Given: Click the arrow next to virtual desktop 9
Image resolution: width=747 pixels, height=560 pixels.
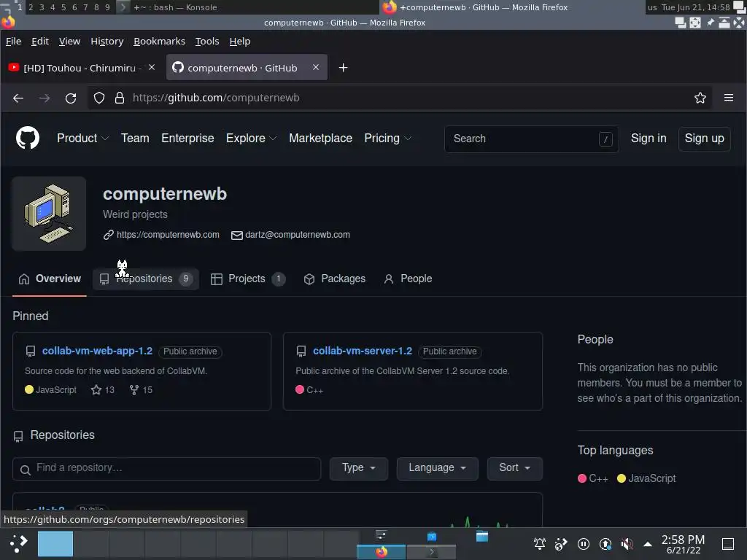Looking at the screenshot, I should (x=123, y=7).
